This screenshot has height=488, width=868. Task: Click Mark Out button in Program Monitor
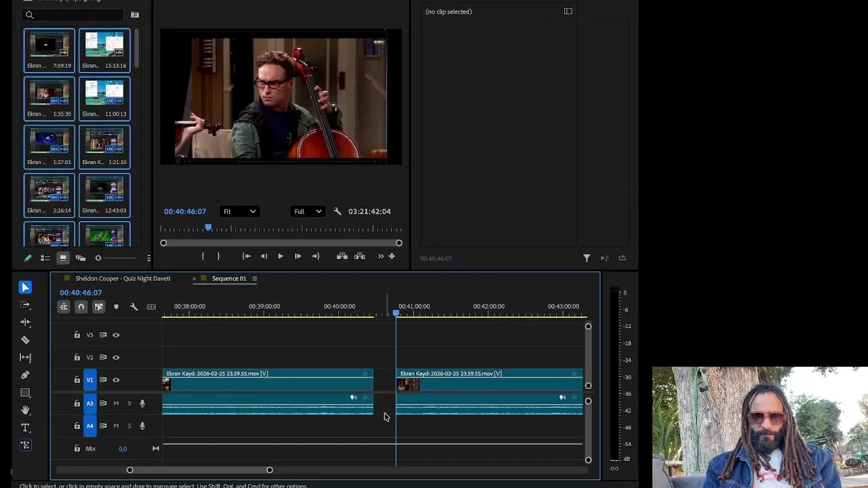(218, 256)
